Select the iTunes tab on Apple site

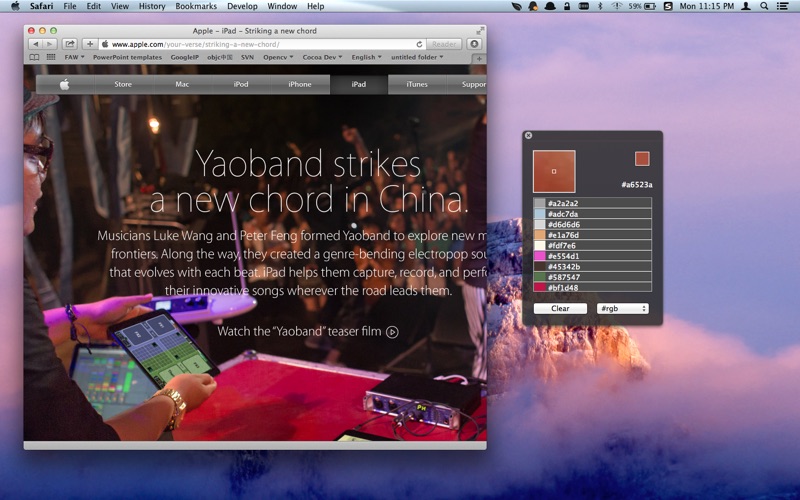(x=417, y=84)
